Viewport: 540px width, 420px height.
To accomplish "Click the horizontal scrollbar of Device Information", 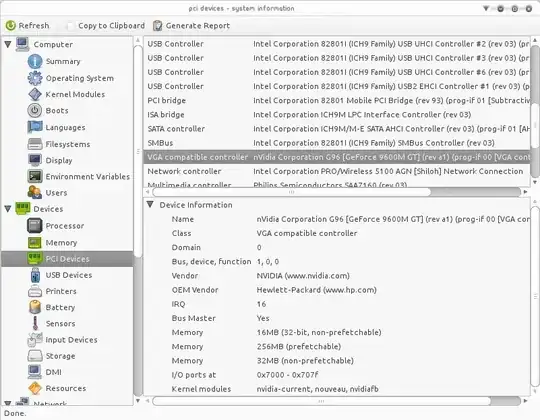I will click(321, 401).
